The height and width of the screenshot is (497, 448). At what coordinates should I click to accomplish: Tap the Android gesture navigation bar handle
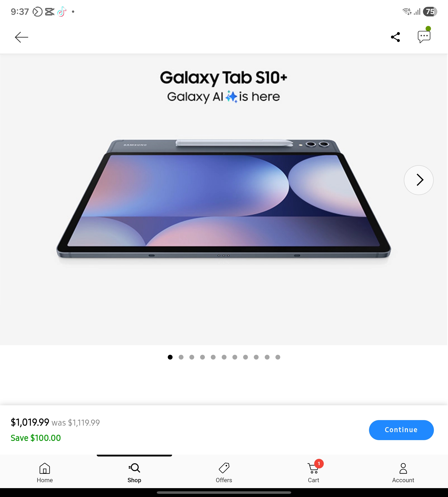[224, 493]
